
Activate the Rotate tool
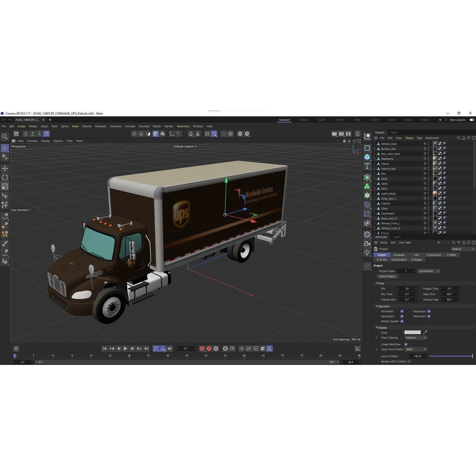coord(5,177)
